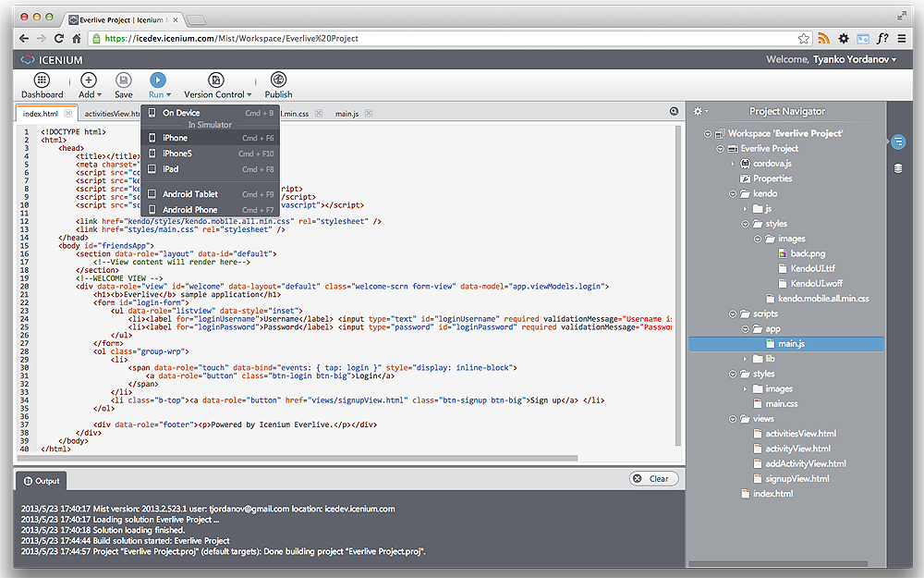Switch to the main.js editor tab
The height and width of the screenshot is (578, 924).
point(346,114)
